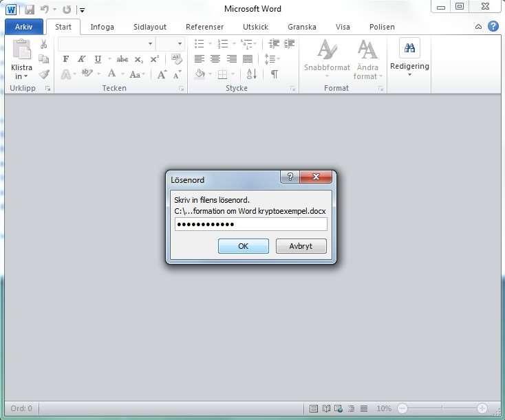Open the Sidlayout tab
505x420 pixels.
[150, 27]
